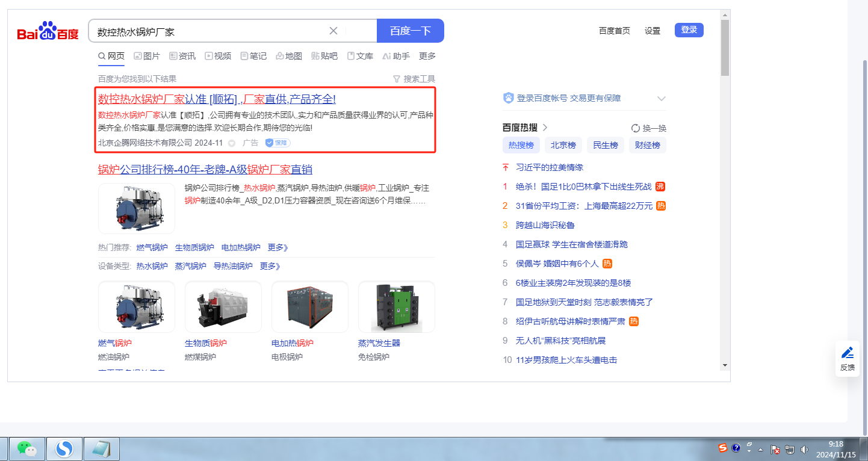Image resolution: width=868 pixels, height=461 pixels.
Task: Click 导热油锅炉 device type link
Action: [x=233, y=266]
